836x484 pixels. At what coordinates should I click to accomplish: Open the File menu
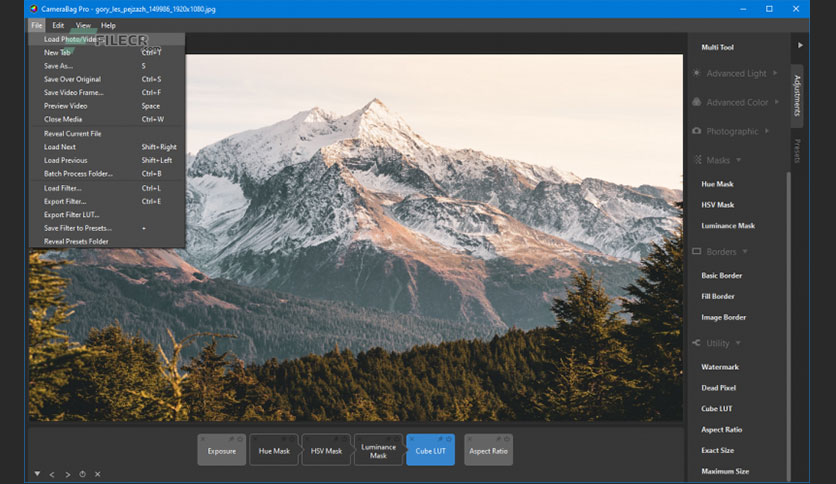click(36, 25)
